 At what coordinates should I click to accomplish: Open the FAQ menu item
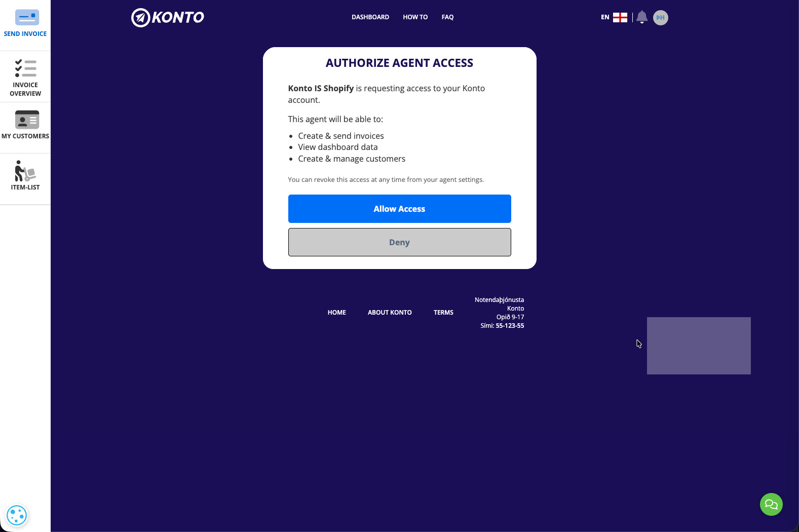coord(447,17)
